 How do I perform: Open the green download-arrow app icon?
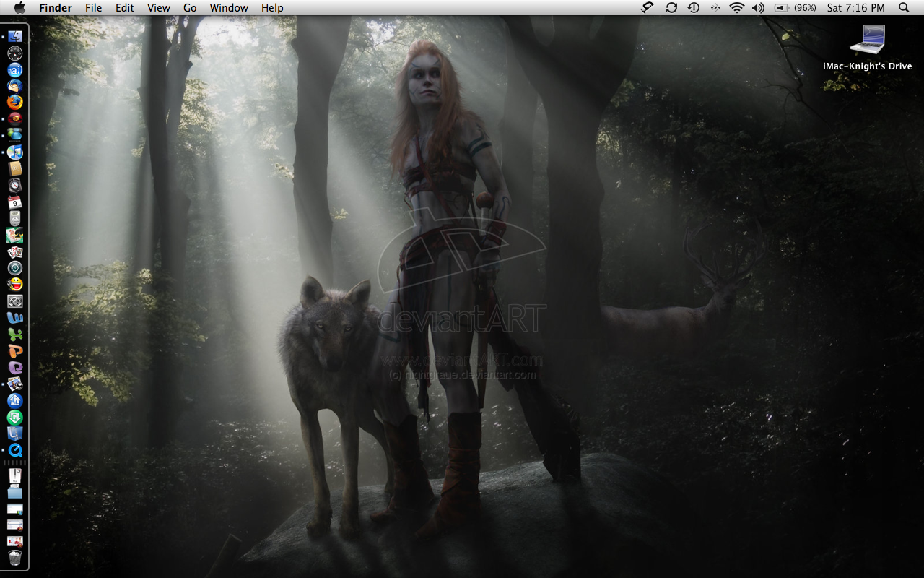coord(15,417)
